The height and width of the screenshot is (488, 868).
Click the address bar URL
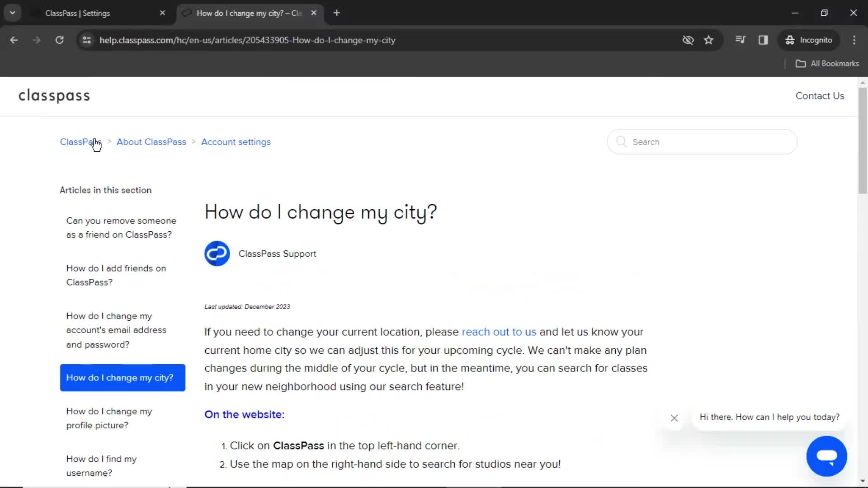click(x=247, y=40)
